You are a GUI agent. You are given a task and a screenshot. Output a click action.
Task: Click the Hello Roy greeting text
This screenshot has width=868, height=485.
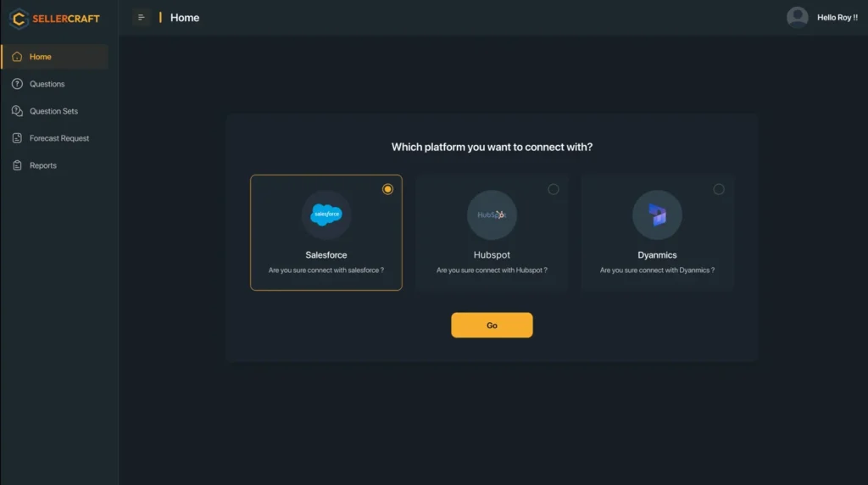837,18
